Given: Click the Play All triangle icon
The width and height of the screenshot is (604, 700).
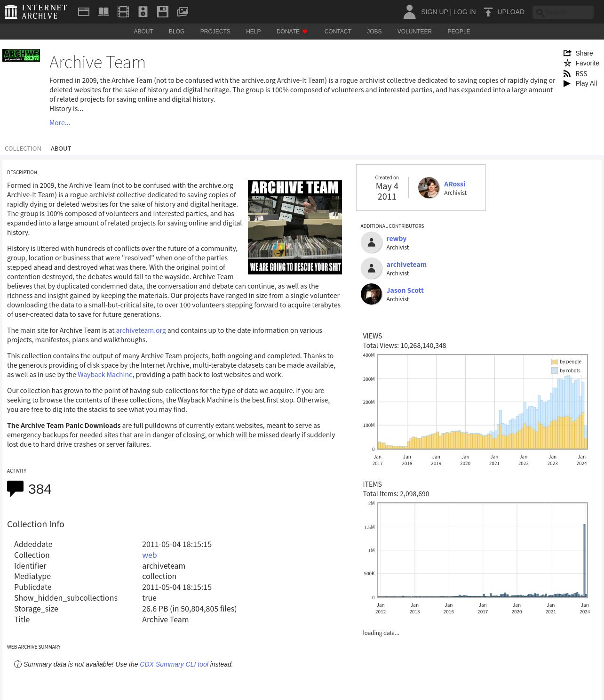Looking at the screenshot, I should tap(567, 83).
